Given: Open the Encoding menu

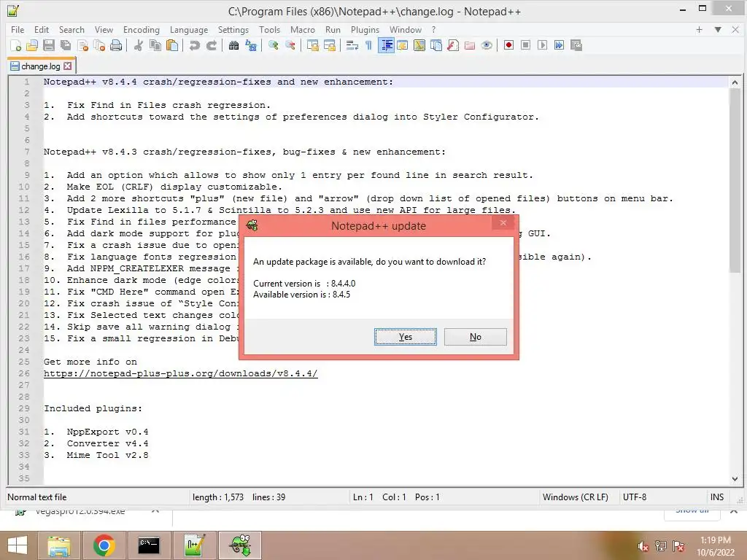Looking at the screenshot, I should coord(142,29).
